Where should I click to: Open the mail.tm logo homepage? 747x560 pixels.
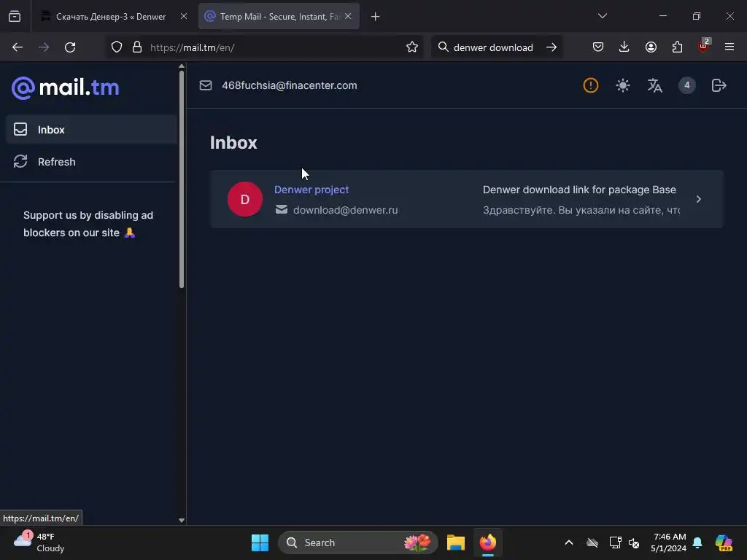[x=65, y=87]
